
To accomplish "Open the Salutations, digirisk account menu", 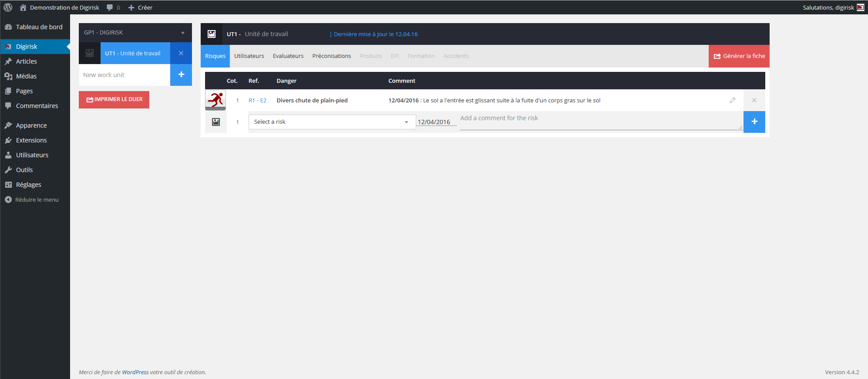I will pyautogui.click(x=833, y=7).
